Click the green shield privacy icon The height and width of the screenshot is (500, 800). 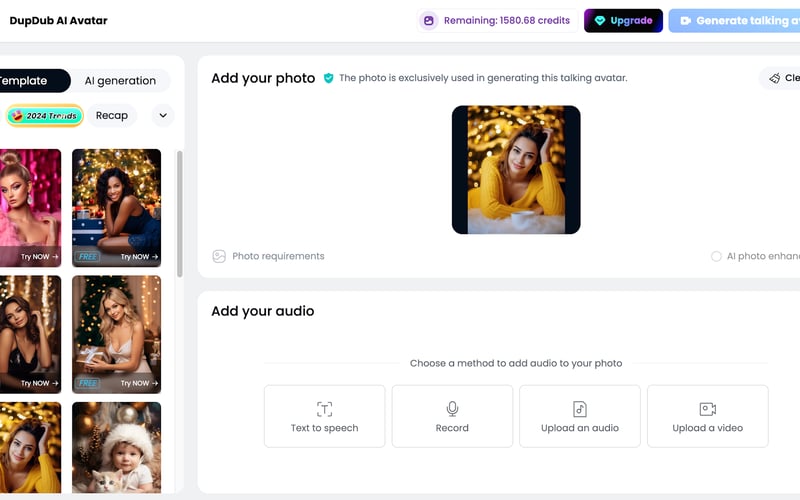click(x=329, y=78)
